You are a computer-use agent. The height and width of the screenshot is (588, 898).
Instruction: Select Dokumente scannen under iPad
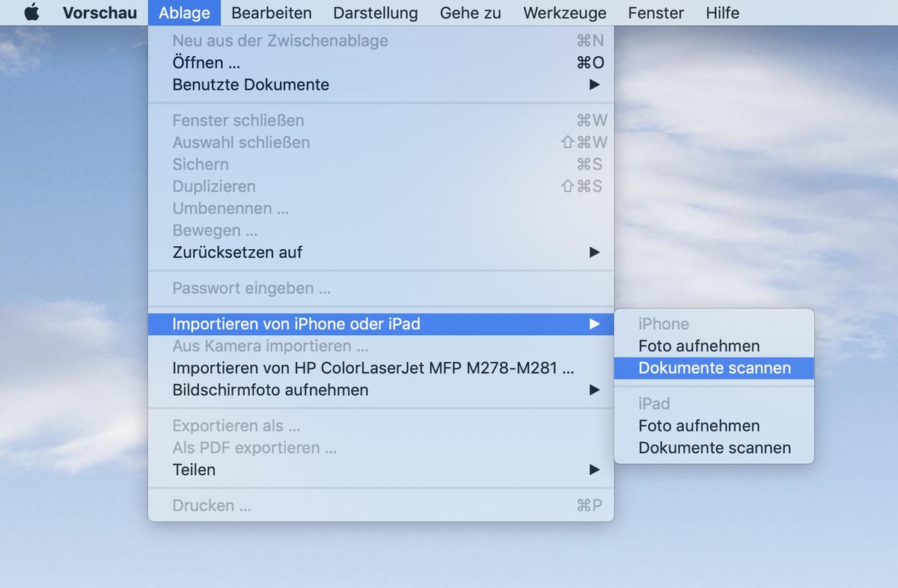pos(714,447)
